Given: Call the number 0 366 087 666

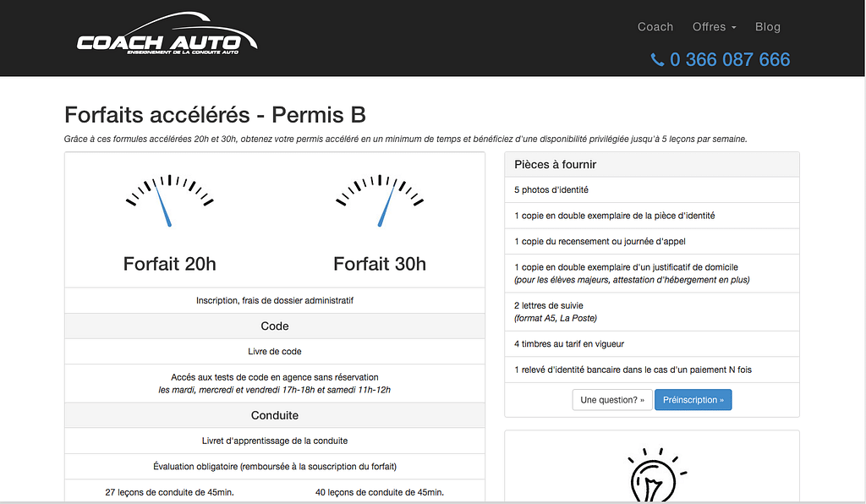Looking at the screenshot, I should 729,60.
